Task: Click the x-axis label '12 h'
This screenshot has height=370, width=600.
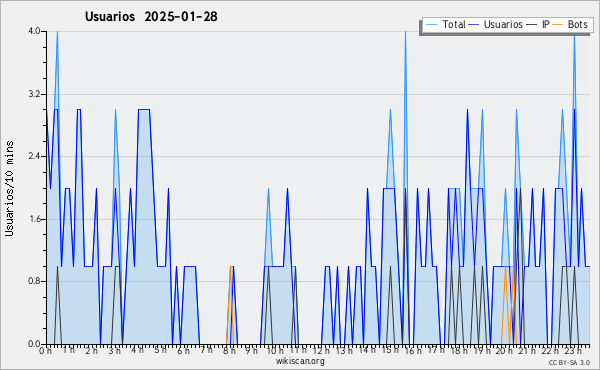Action: 321,351
